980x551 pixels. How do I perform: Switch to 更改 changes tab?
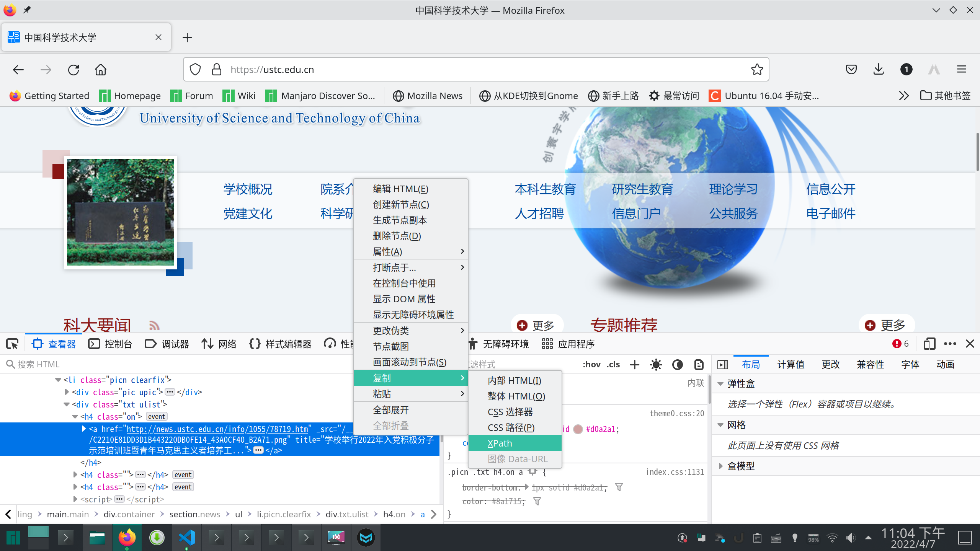(x=831, y=365)
